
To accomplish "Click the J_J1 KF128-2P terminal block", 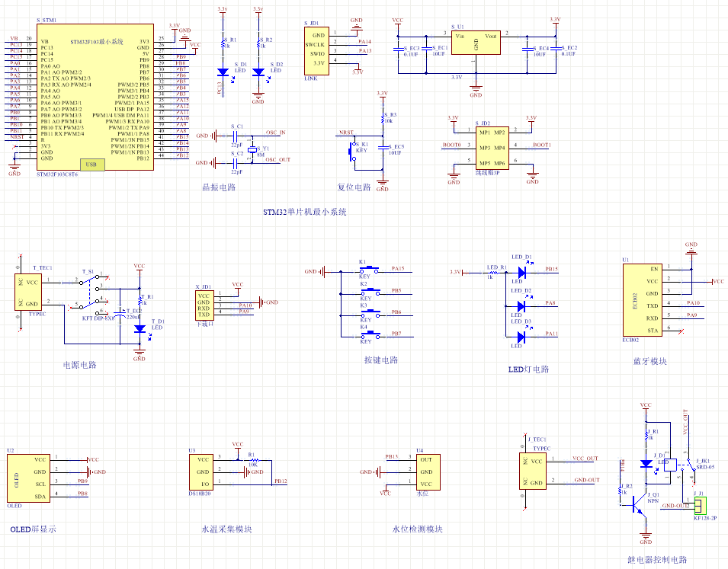I will [x=700, y=505].
